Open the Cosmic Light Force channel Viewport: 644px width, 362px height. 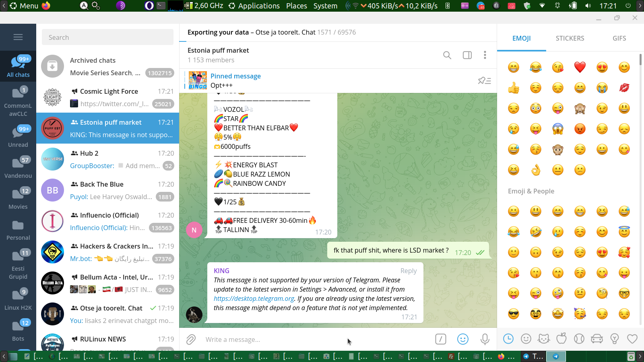tap(107, 97)
